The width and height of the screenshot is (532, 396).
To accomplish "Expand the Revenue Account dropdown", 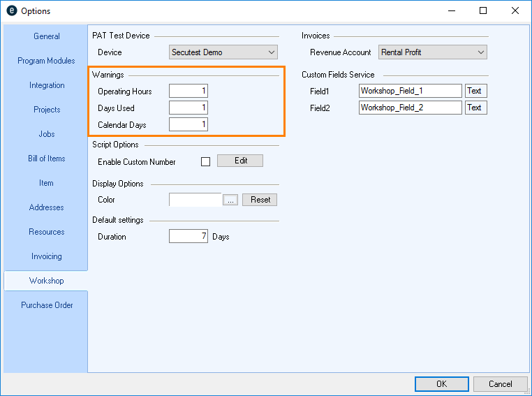I will pos(432,52).
